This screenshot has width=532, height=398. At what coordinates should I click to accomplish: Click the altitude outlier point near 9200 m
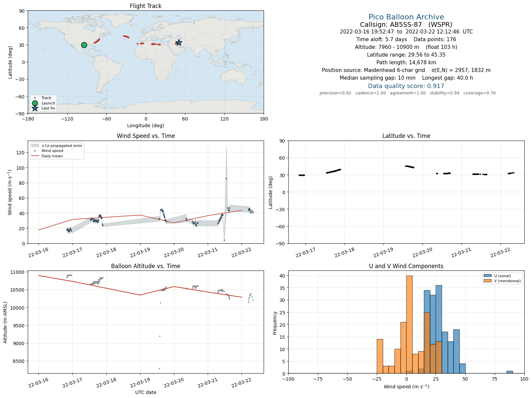click(x=160, y=336)
